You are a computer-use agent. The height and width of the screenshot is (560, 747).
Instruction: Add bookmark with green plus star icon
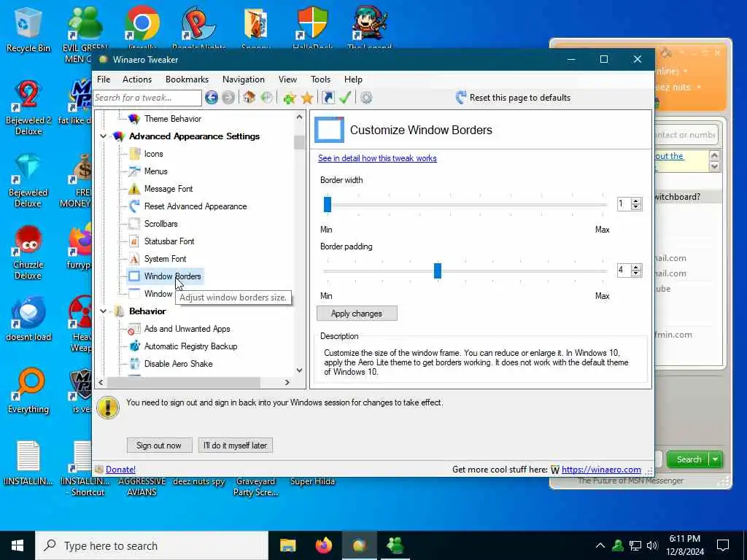click(x=289, y=98)
